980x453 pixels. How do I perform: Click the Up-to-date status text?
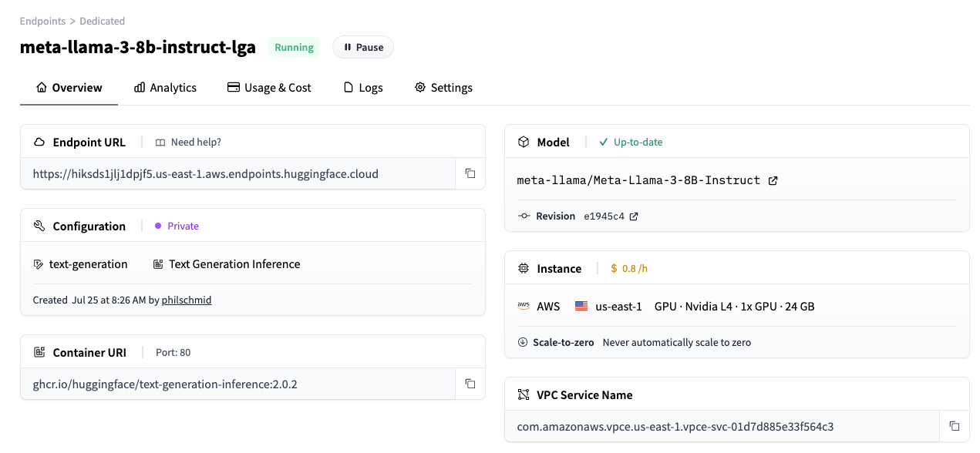click(638, 143)
